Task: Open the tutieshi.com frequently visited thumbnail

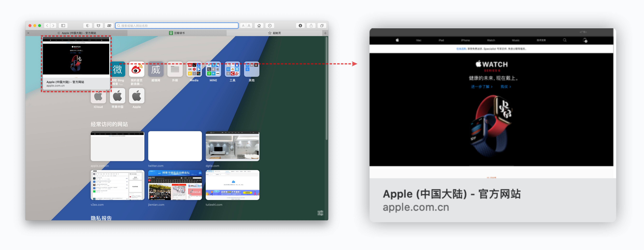Action: pyautogui.click(x=233, y=185)
